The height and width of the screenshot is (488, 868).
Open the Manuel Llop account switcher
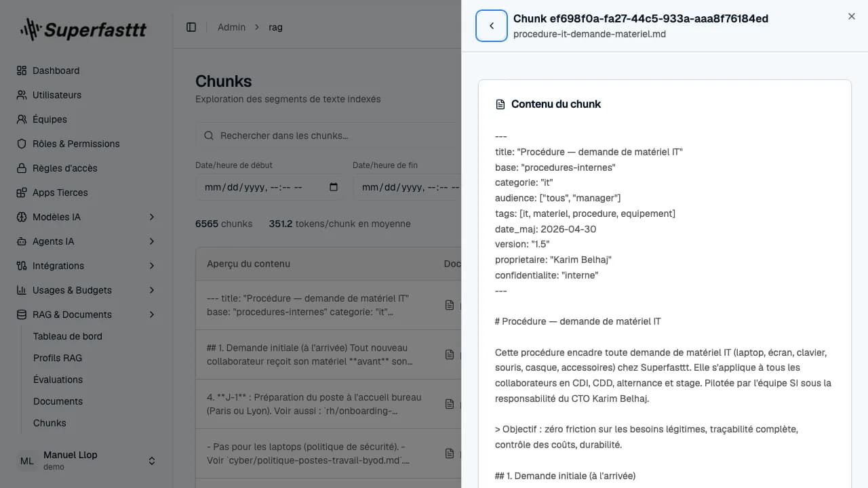(87, 461)
